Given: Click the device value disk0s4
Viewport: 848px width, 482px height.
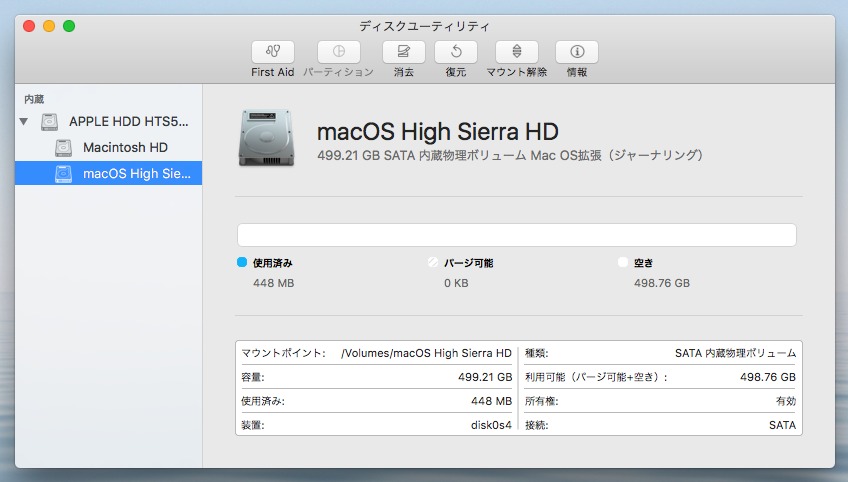Looking at the screenshot, I should tap(491, 425).
